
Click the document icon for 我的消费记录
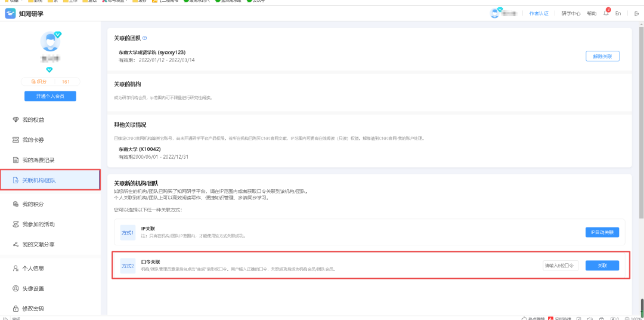(x=16, y=160)
